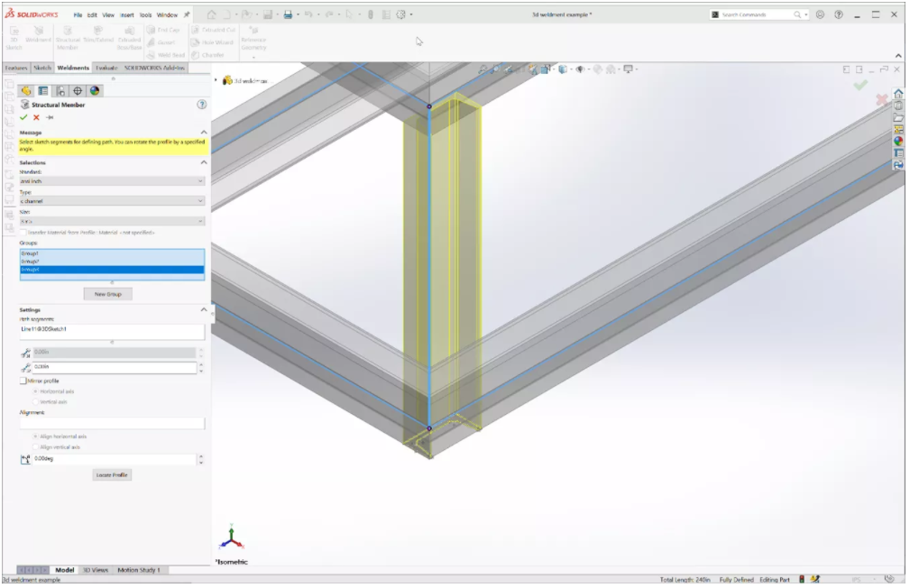Open the Size dropdown
This screenshot has height=588, width=910.
point(112,221)
